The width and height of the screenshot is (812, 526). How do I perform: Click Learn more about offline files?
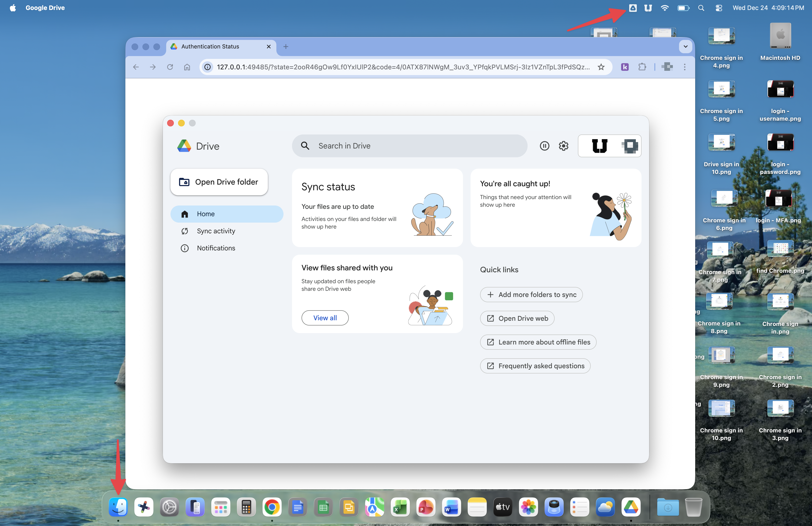click(538, 342)
